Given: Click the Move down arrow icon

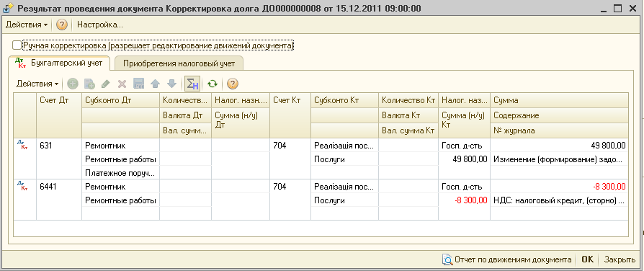Looking at the screenshot, I should (171, 84).
